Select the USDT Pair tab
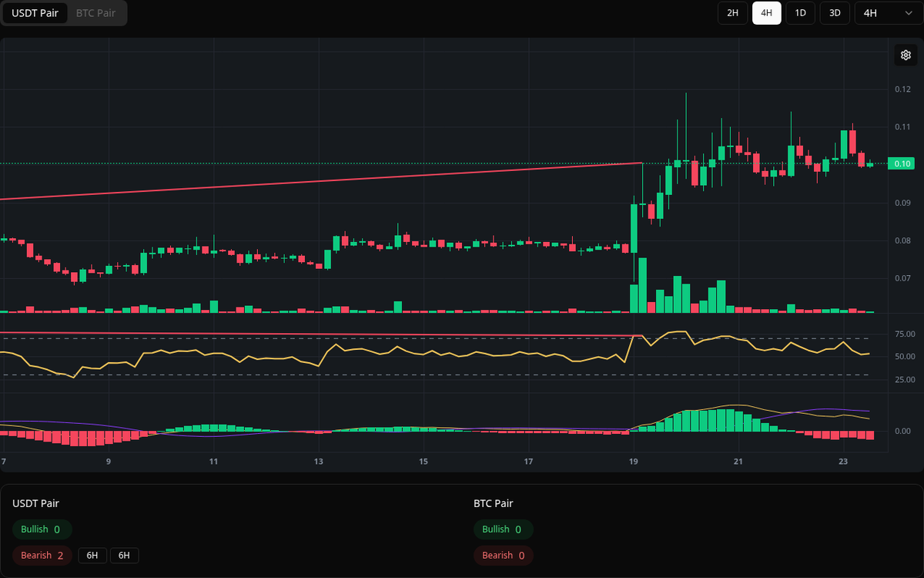This screenshot has width=924, height=578. (35, 13)
